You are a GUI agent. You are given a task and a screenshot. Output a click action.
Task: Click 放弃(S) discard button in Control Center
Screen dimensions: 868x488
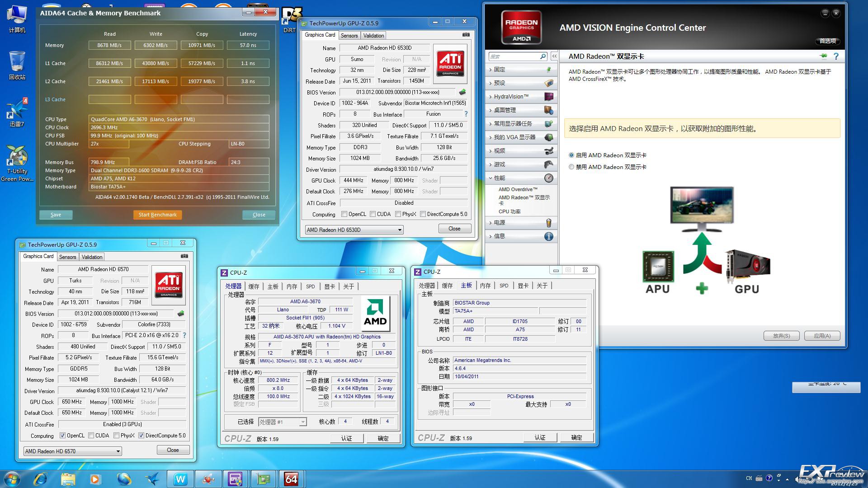coord(781,336)
